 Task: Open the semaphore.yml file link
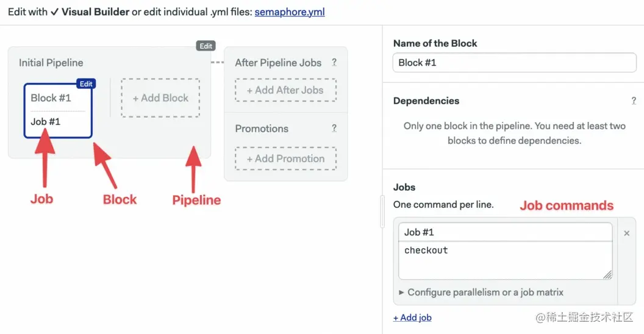coord(289,12)
